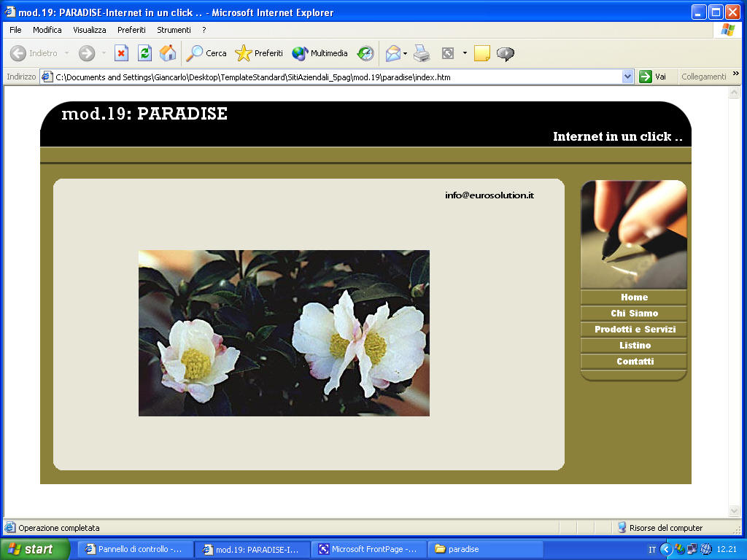Click the house icon in the IE toolbar
The width and height of the screenshot is (747, 560).
click(168, 53)
